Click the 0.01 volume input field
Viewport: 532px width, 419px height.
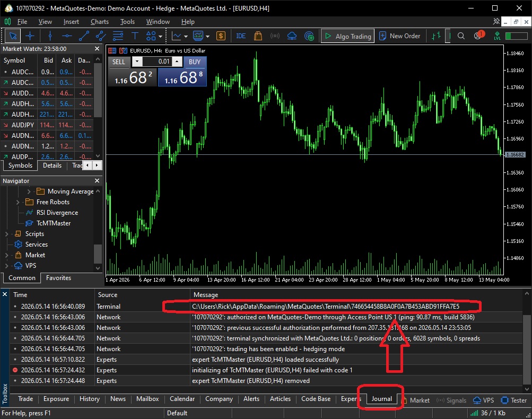click(157, 62)
